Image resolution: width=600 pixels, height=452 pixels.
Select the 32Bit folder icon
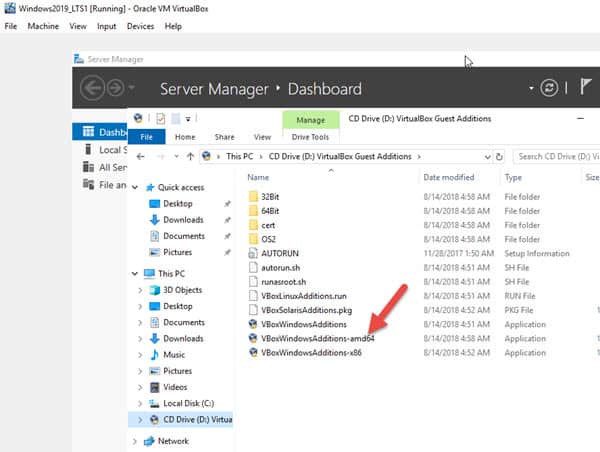(x=253, y=196)
